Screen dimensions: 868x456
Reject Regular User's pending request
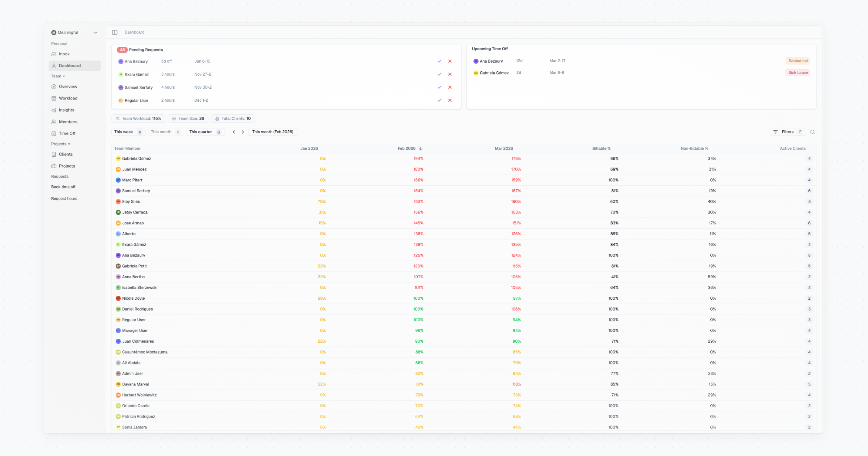pos(450,100)
